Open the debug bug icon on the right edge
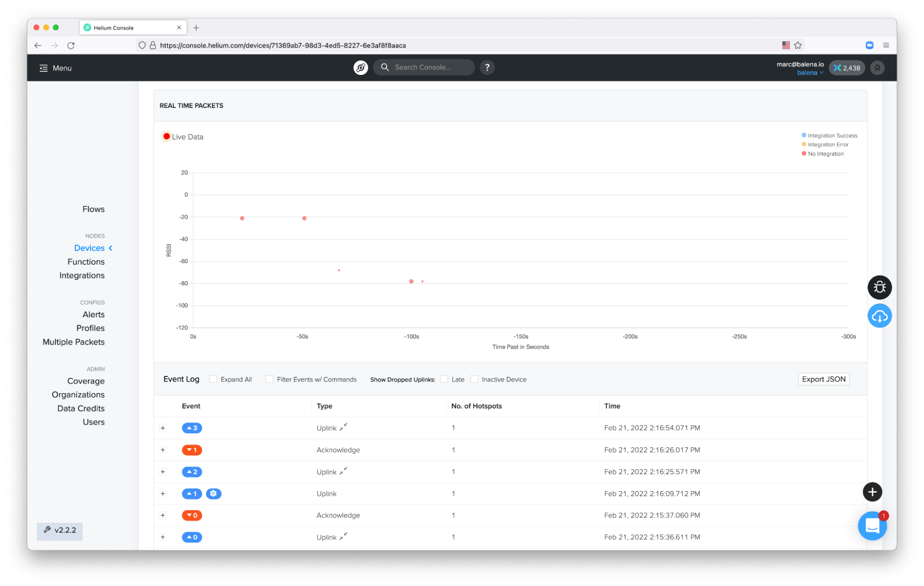924x586 pixels. [880, 287]
